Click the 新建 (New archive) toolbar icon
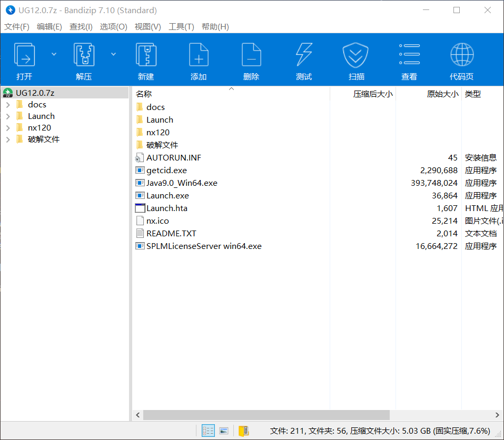This screenshot has width=504, height=440. click(x=146, y=55)
